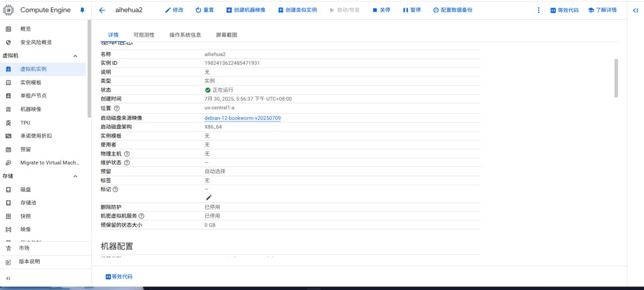The height and width of the screenshot is (290, 644).
Task: Switch to the 可观测性 tab
Action: click(x=144, y=35)
